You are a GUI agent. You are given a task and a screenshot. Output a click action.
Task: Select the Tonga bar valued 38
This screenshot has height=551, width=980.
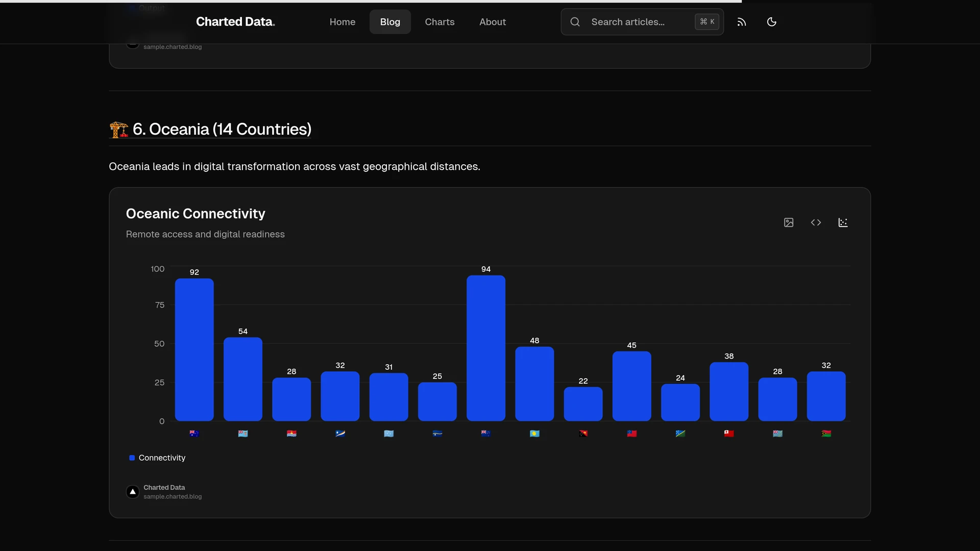click(729, 392)
